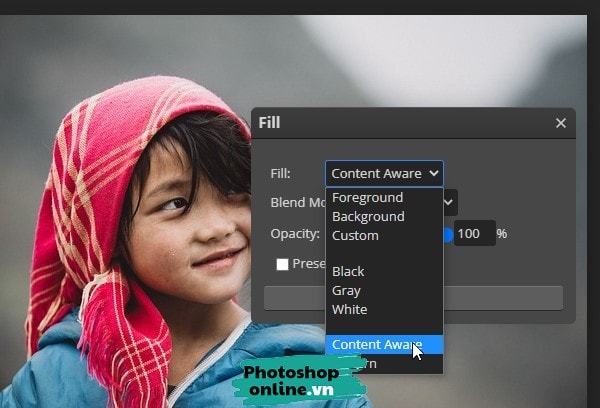This screenshot has width=600, height=408.
Task: Close the Fill dialog with the X
Action: click(x=560, y=123)
